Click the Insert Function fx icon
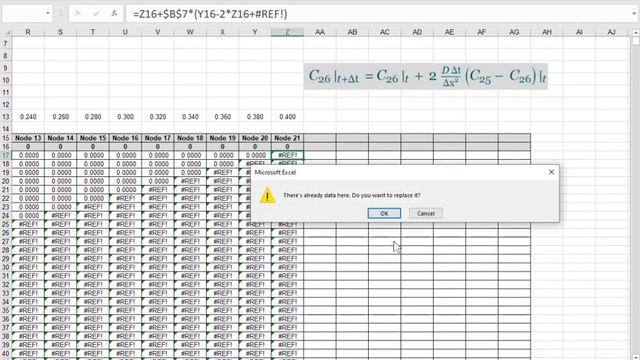The image size is (640, 360). click(114, 14)
